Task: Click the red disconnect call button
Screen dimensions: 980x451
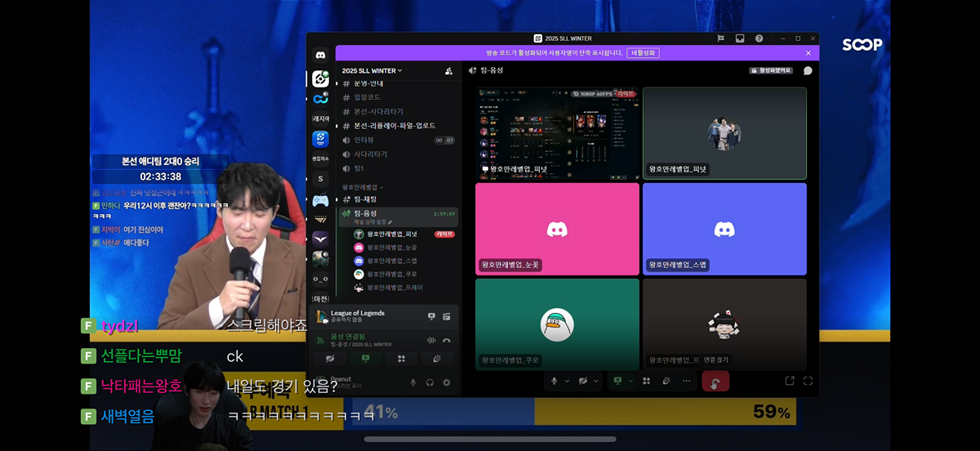Action: coord(715,382)
